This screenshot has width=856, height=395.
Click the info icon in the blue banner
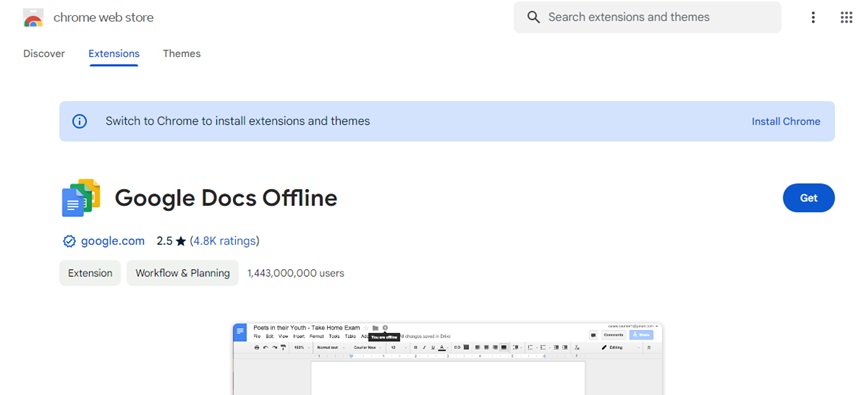80,121
